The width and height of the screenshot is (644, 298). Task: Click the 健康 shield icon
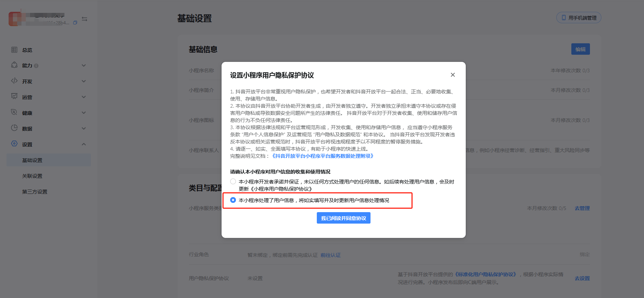pos(14,112)
